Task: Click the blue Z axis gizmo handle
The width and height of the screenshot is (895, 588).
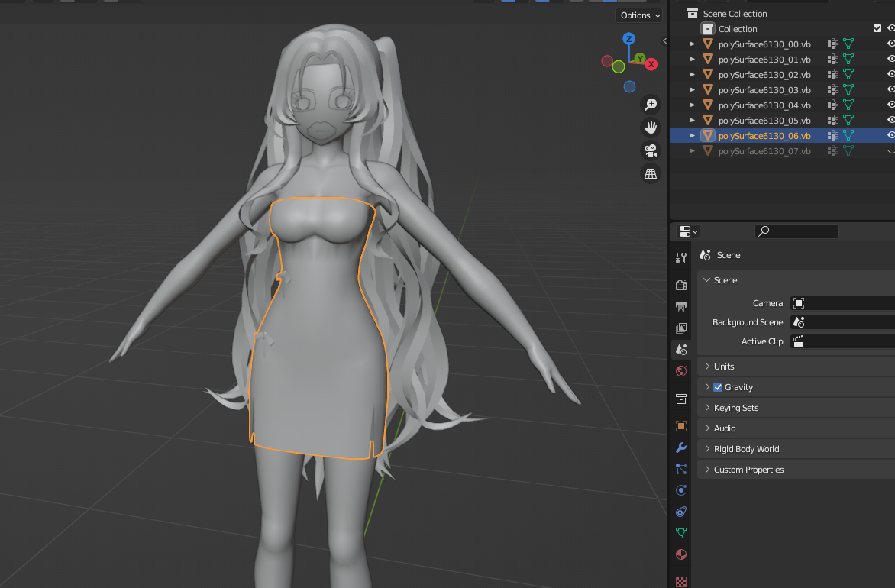Action: pyautogui.click(x=628, y=39)
